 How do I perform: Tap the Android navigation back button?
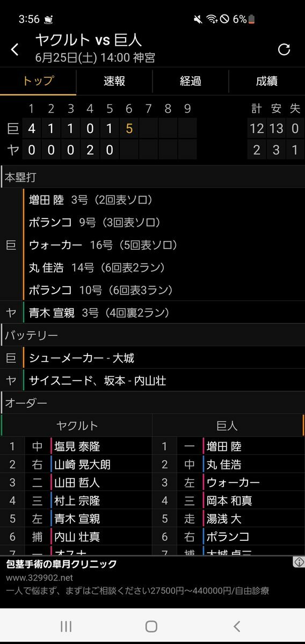coord(236,626)
